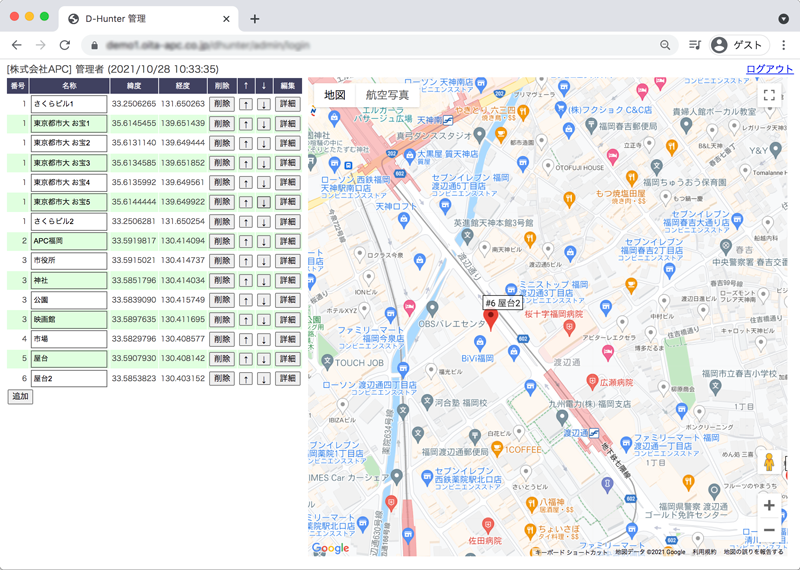Image resolution: width=800 pixels, height=570 pixels.
Task: Open details for 神社
Action: (288, 280)
